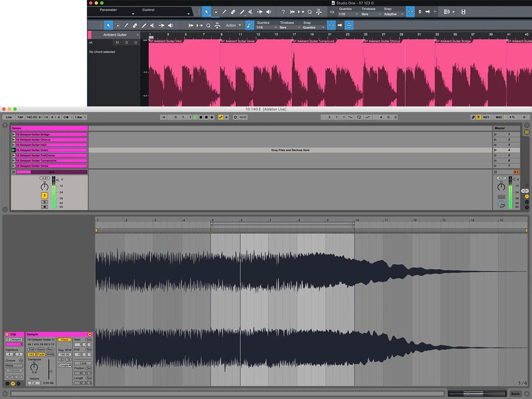
Task: Click the Ableton transport record button
Action: tap(206, 117)
